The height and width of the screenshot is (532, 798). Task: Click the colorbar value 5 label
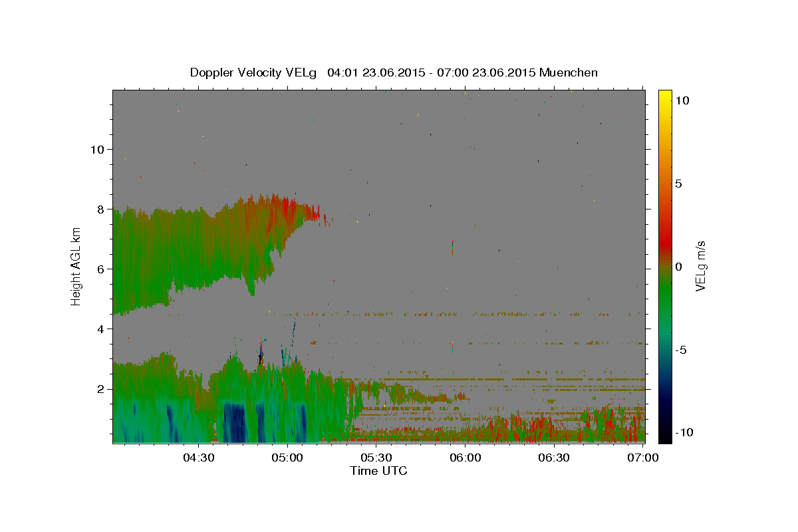pos(678,184)
